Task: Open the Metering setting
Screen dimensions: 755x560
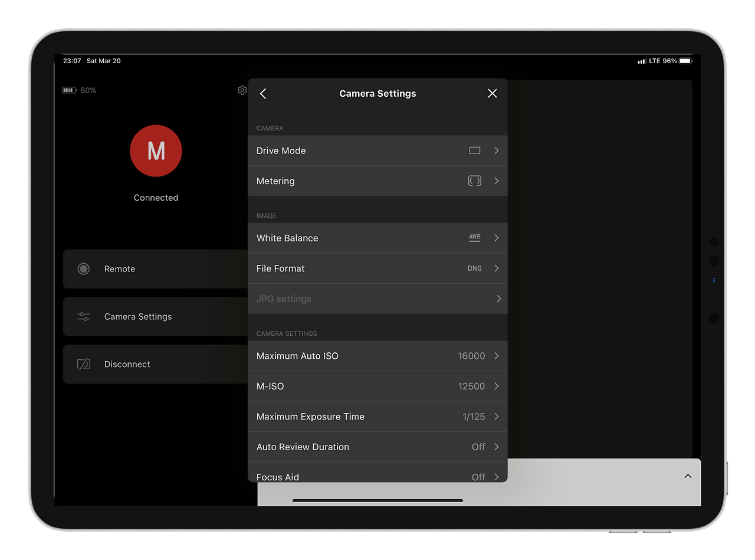Action: pyautogui.click(x=377, y=181)
